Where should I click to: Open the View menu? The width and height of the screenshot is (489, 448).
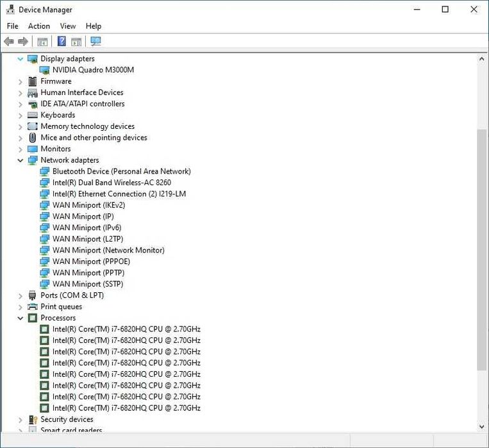[68, 26]
